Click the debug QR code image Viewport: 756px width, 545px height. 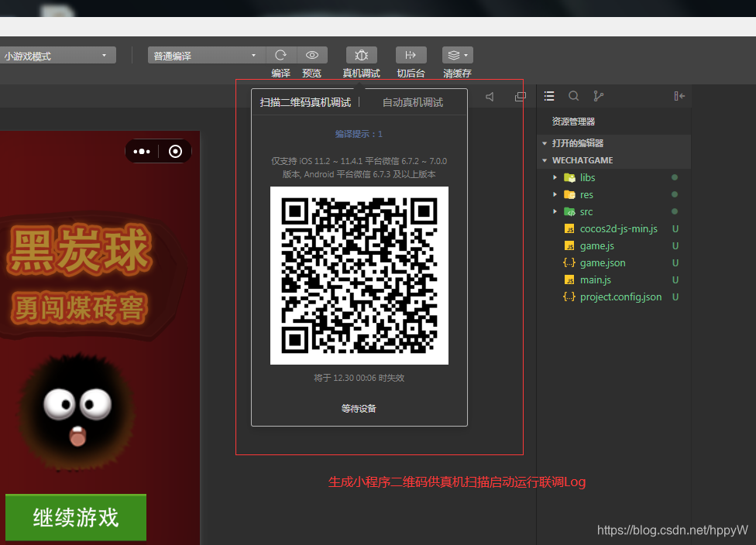[359, 275]
